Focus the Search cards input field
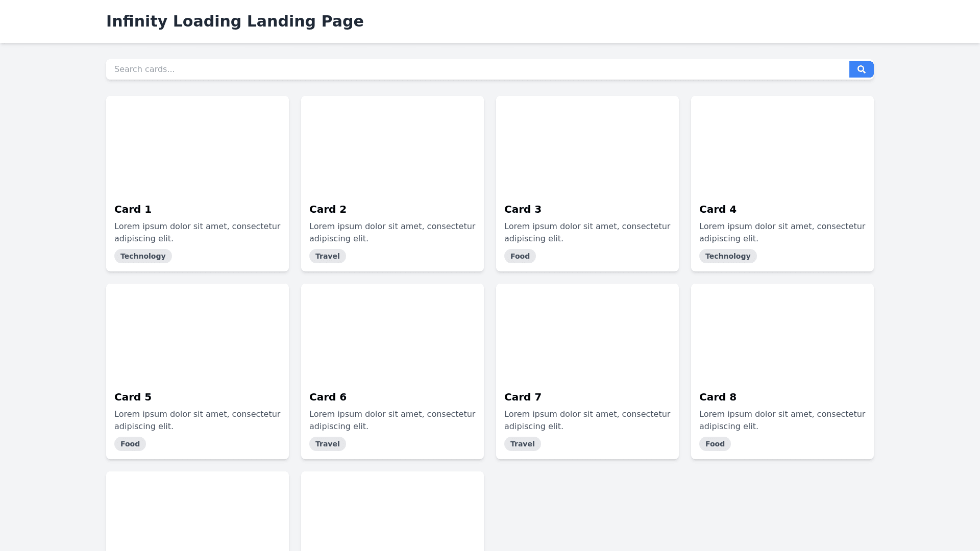980x551 pixels. [477, 69]
